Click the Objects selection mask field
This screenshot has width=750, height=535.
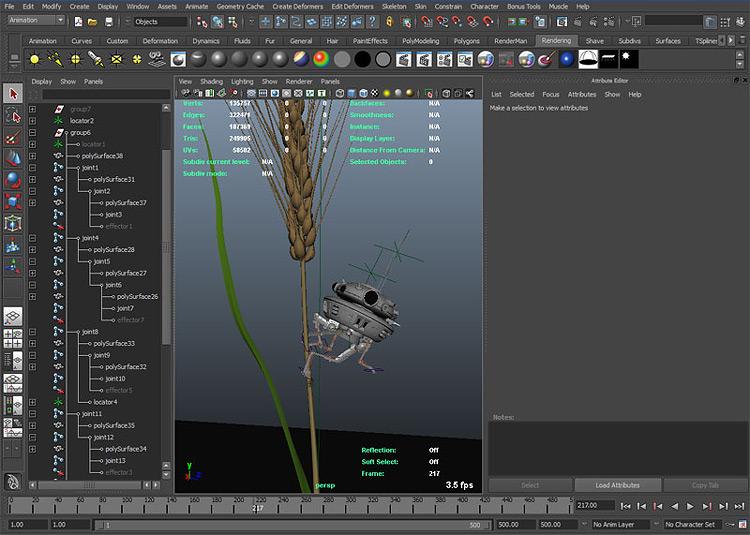160,22
